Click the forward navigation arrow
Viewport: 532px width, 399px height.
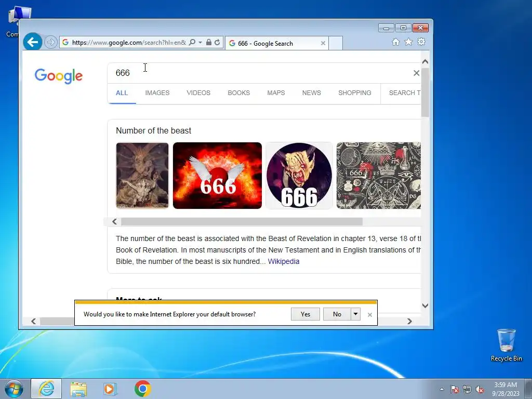(50, 42)
